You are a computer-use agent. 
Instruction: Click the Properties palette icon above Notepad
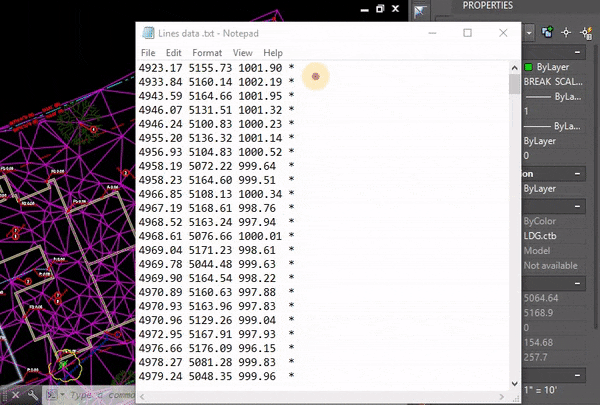coord(420,11)
